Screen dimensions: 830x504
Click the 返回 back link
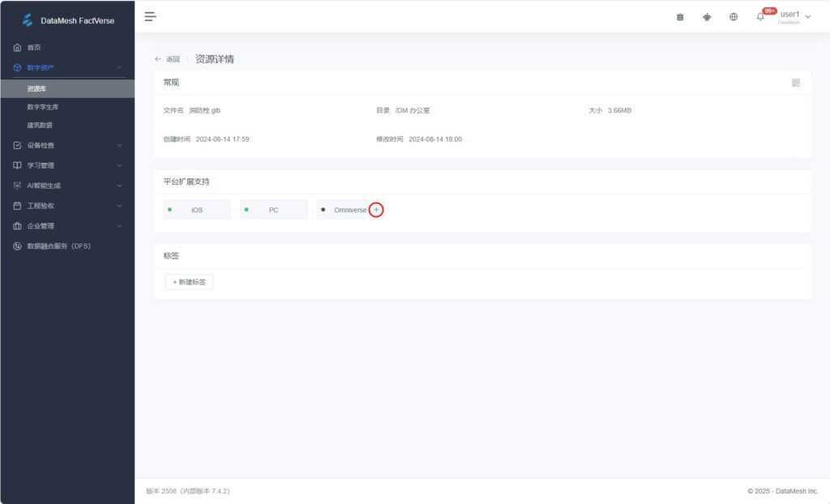[168, 59]
